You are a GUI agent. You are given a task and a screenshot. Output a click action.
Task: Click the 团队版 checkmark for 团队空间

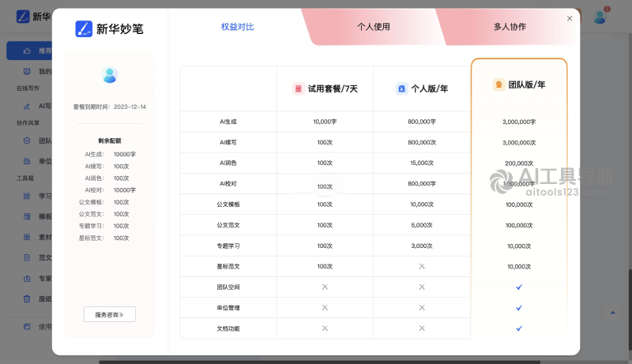(x=519, y=287)
